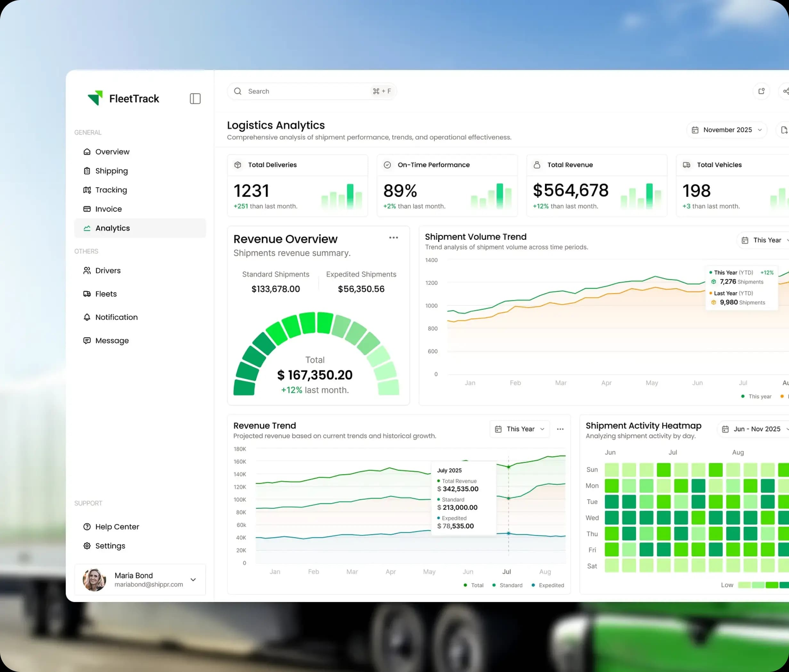Viewport: 789px width, 672px height.
Task: Click the Invoice card icon in sidebar
Action: [87, 209]
